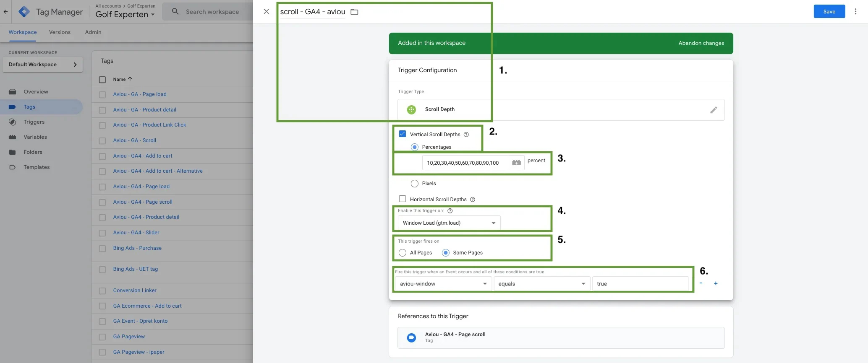Open Triggers in sidebar

(x=34, y=122)
